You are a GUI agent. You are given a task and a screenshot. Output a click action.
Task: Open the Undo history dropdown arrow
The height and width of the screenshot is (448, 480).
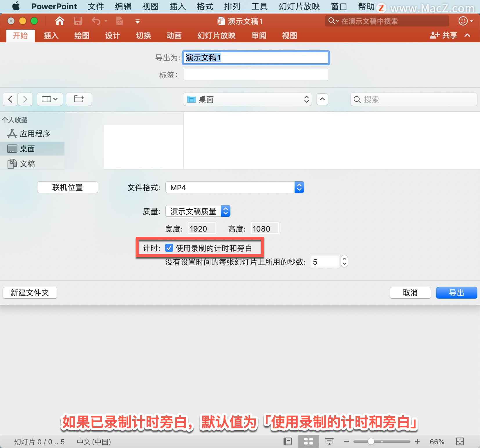(106, 21)
